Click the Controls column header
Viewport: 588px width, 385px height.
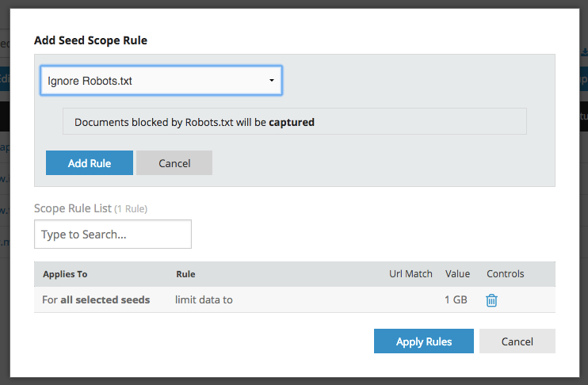pyautogui.click(x=505, y=274)
